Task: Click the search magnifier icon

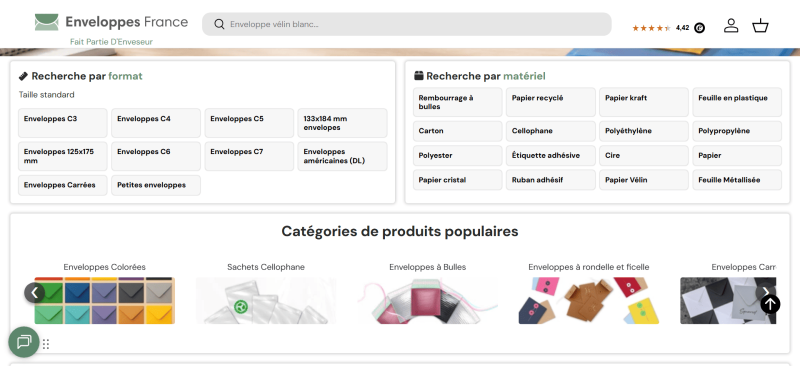Action: (x=219, y=24)
